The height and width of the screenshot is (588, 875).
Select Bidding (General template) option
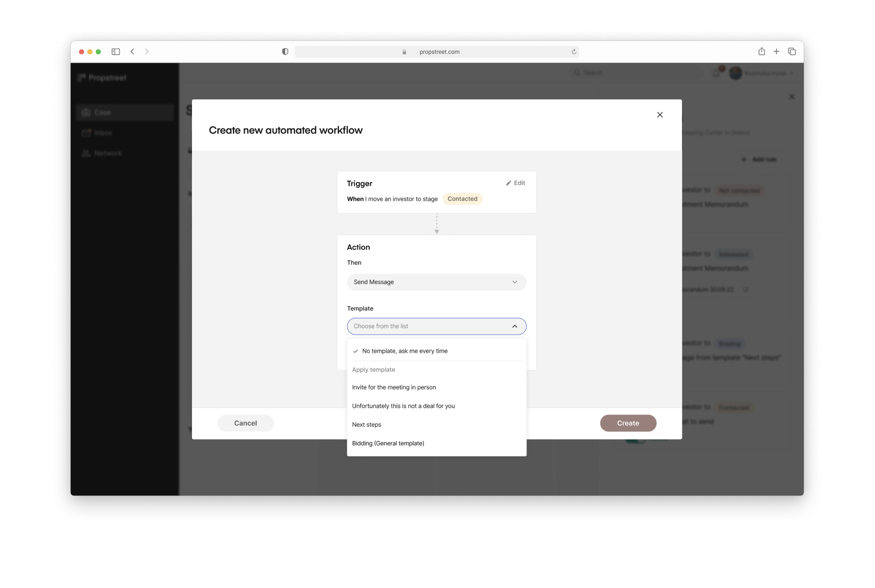(437, 443)
